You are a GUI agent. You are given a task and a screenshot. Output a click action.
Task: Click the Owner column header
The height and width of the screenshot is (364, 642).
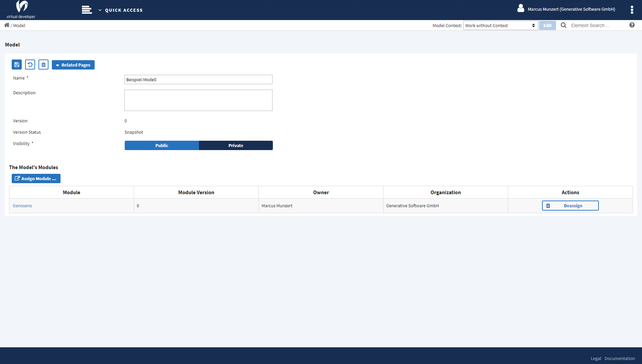(x=321, y=193)
